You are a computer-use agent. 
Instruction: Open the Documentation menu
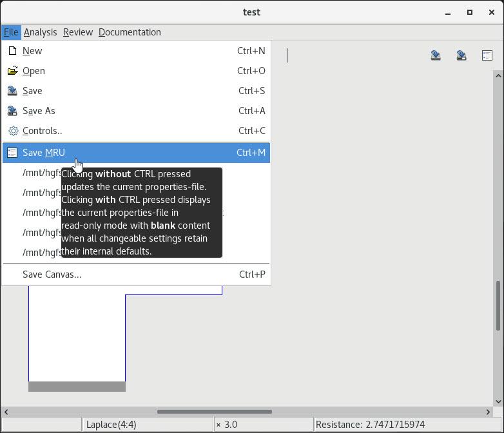(x=130, y=32)
